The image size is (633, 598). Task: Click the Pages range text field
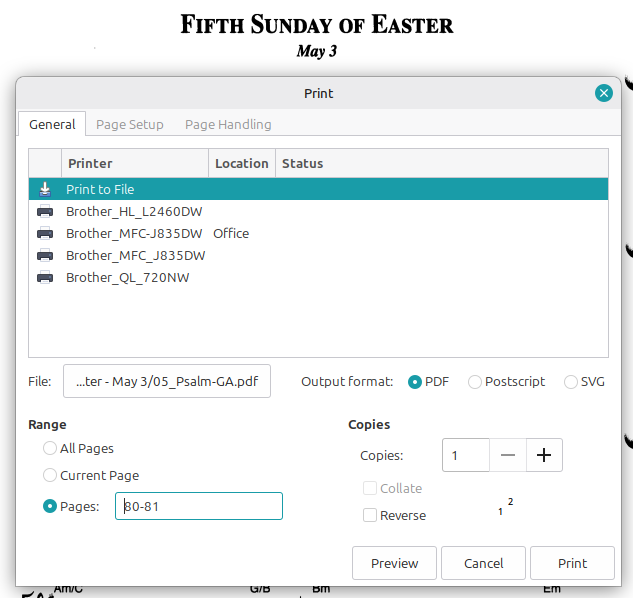tap(199, 506)
